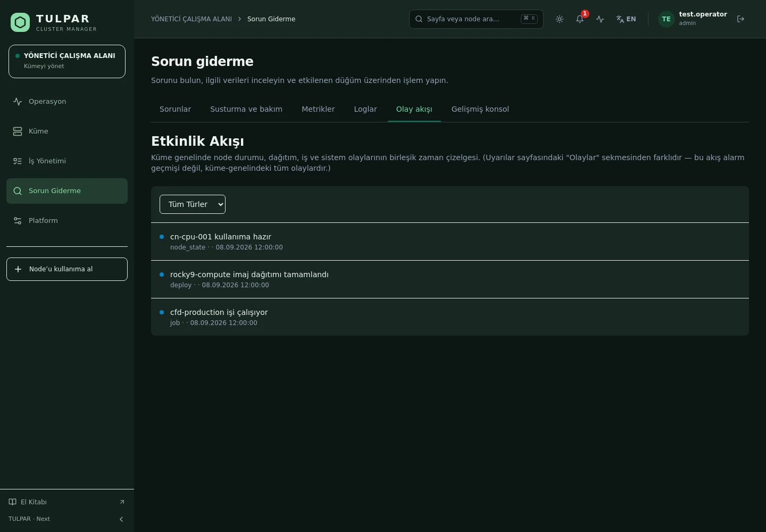
Task: Click the YÖNETİCİ ÇALIŞMA ALANI breadcrumb link
Action: (191, 19)
